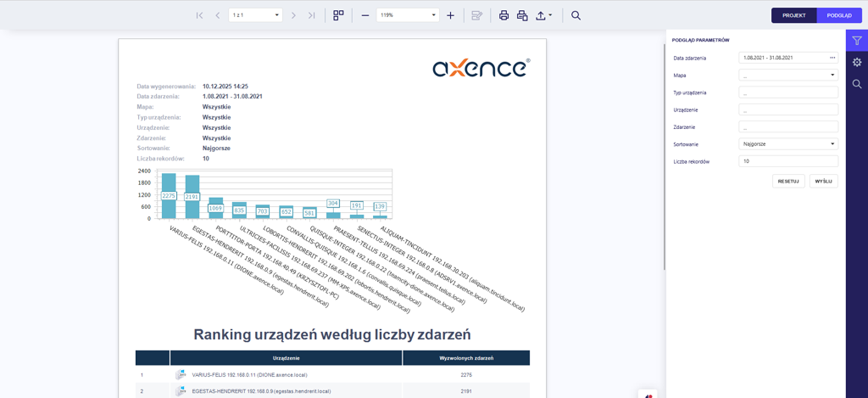Viewport: 868px width, 398px height.
Task: Expand the page number dropdown
Action: [277, 15]
